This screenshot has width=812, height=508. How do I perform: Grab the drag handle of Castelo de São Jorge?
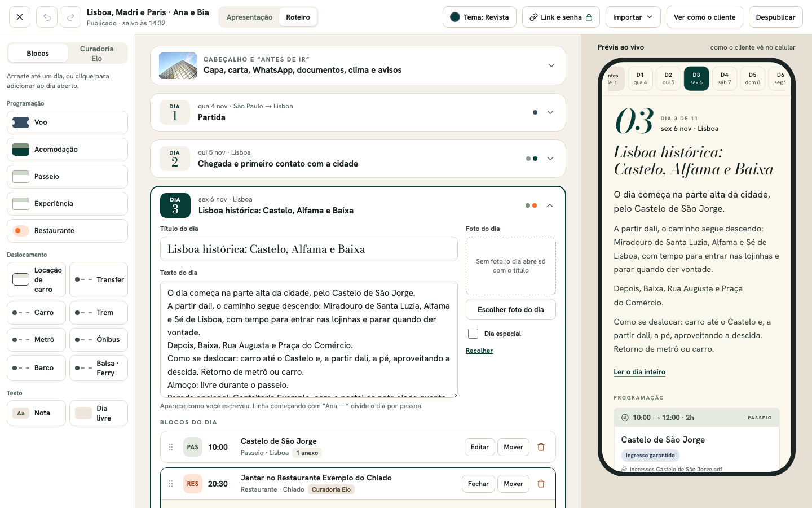(171, 447)
